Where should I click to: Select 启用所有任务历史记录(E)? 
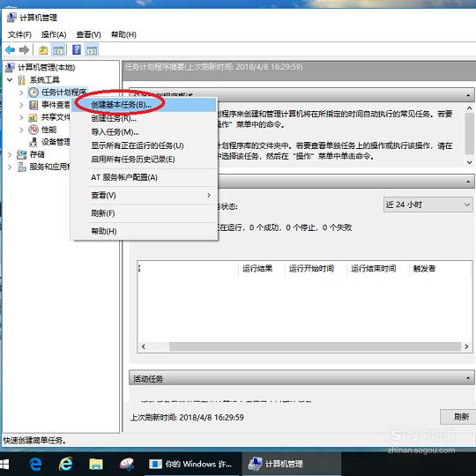[145, 159]
